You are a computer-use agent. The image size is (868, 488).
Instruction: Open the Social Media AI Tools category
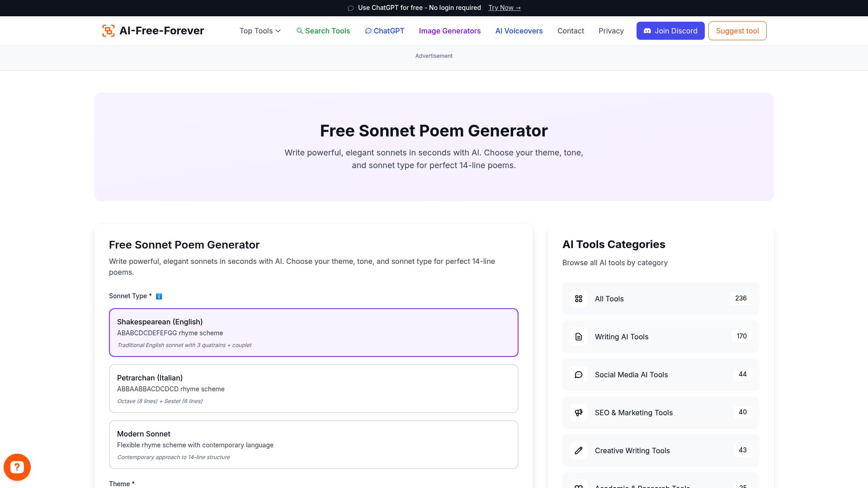pyautogui.click(x=631, y=375)
